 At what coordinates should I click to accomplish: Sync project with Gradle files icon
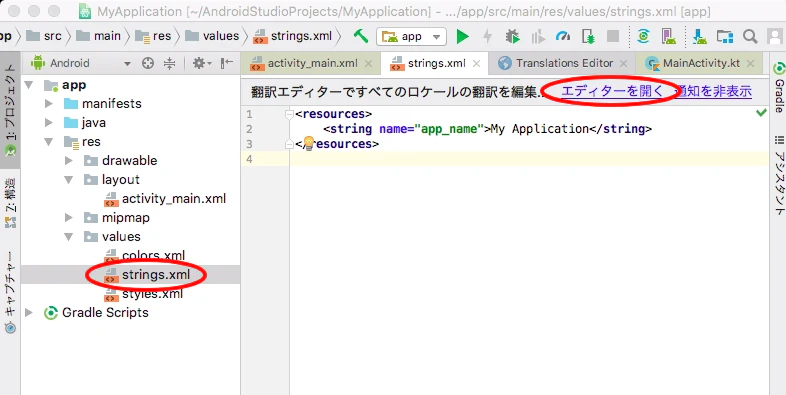pyautogui.click(x=643, y=36)
